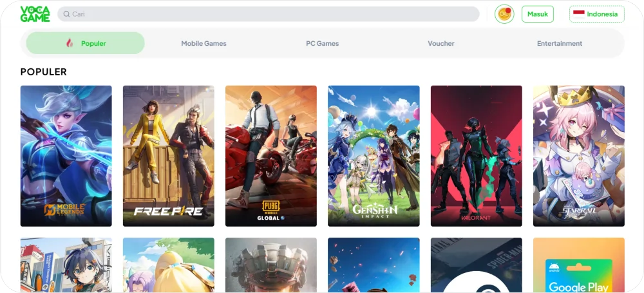Click the Indonesia flag icon
Screen dimensions: 644x293
click(x=578, y=14)
